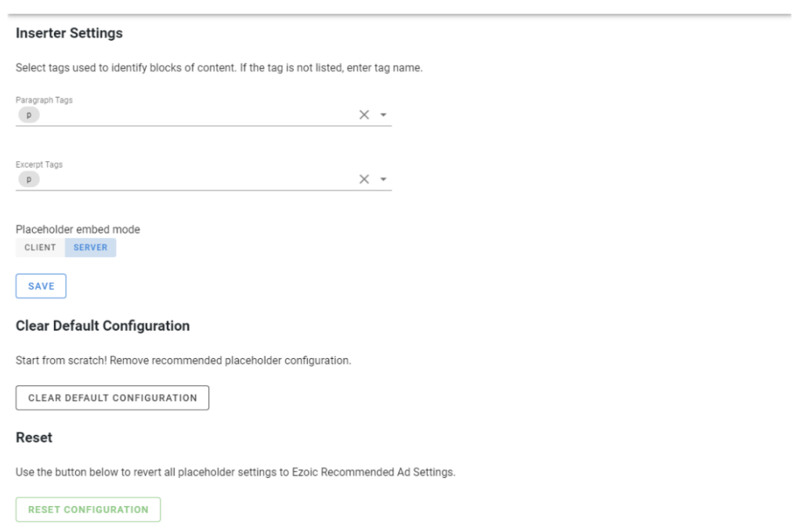This screenshot has height=532, width=799.
Task: Click the 'Reset' section heading
Action: tap(34, 438)
